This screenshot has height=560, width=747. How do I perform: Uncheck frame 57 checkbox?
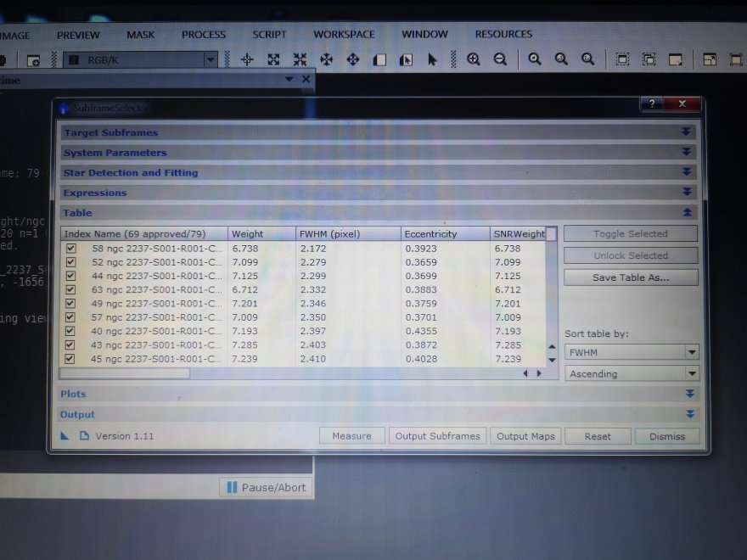70,317
